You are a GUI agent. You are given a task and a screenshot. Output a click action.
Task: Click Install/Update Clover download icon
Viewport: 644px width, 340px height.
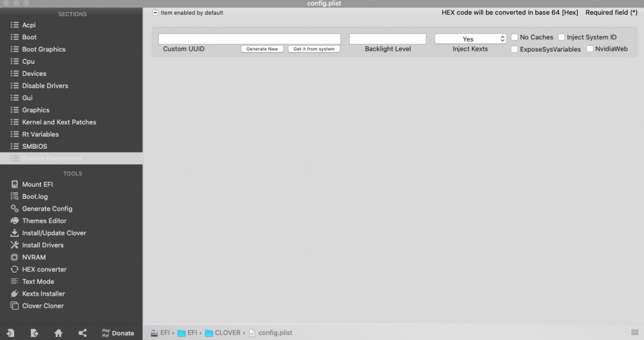coord(14,233)
